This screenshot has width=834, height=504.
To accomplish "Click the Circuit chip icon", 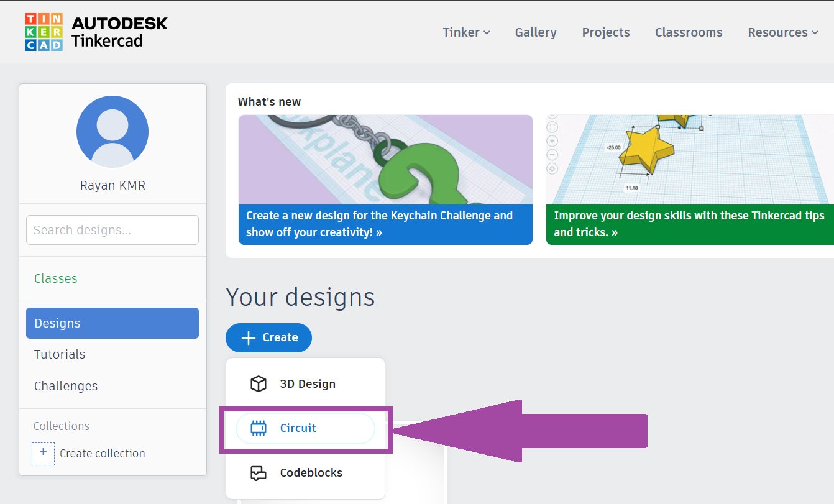I will (258, 428).
